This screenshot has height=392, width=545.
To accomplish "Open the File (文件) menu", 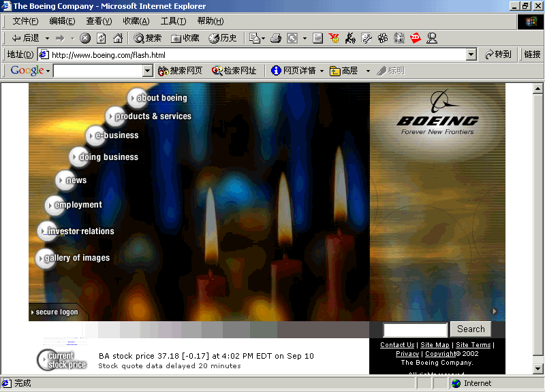I will (25, 21).
